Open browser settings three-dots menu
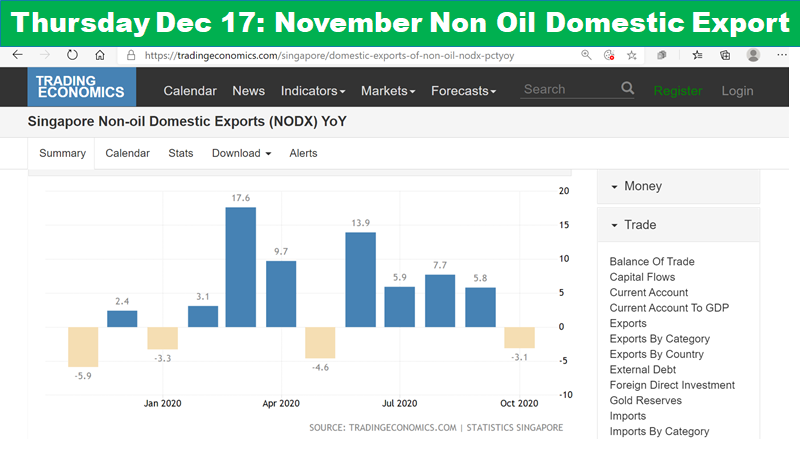 [x=782, y=55]
